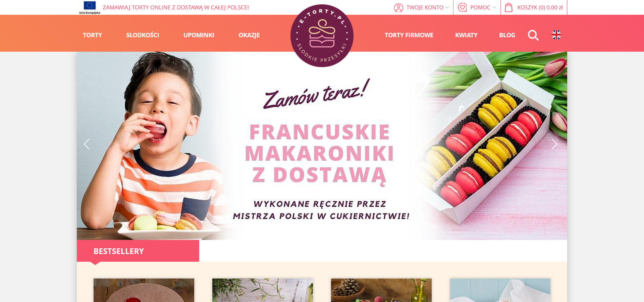Switch language via the UK flag icon
Viewport: 644px width, 302px height.
click(x=556, y=35)
